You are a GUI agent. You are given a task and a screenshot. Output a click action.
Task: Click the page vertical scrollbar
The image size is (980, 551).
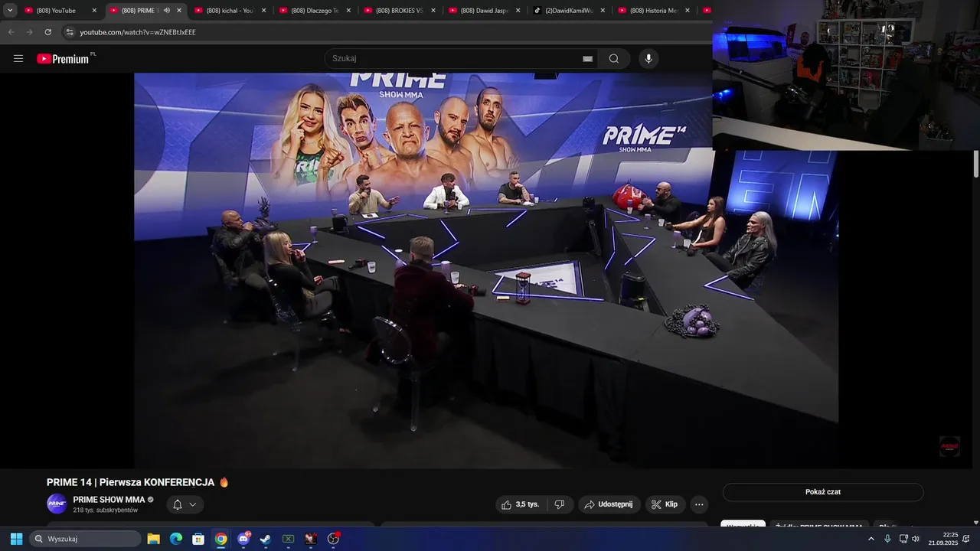click(976, 165)
